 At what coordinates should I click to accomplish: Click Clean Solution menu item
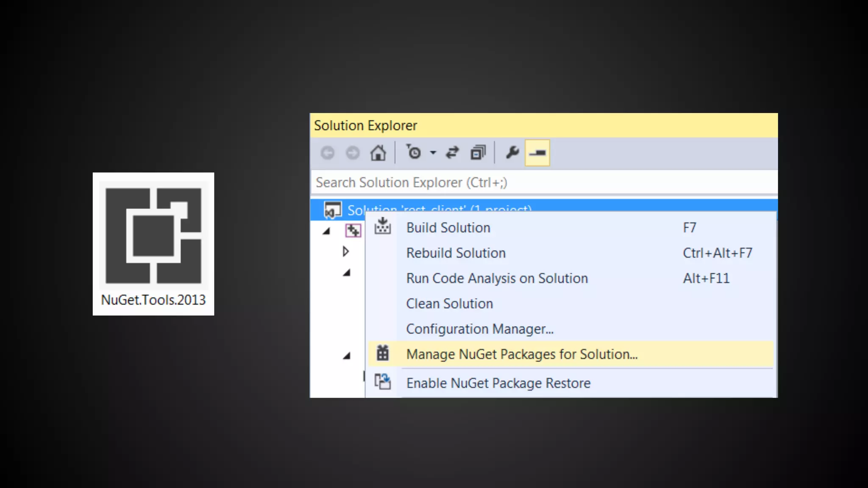(x=449, y=304)
